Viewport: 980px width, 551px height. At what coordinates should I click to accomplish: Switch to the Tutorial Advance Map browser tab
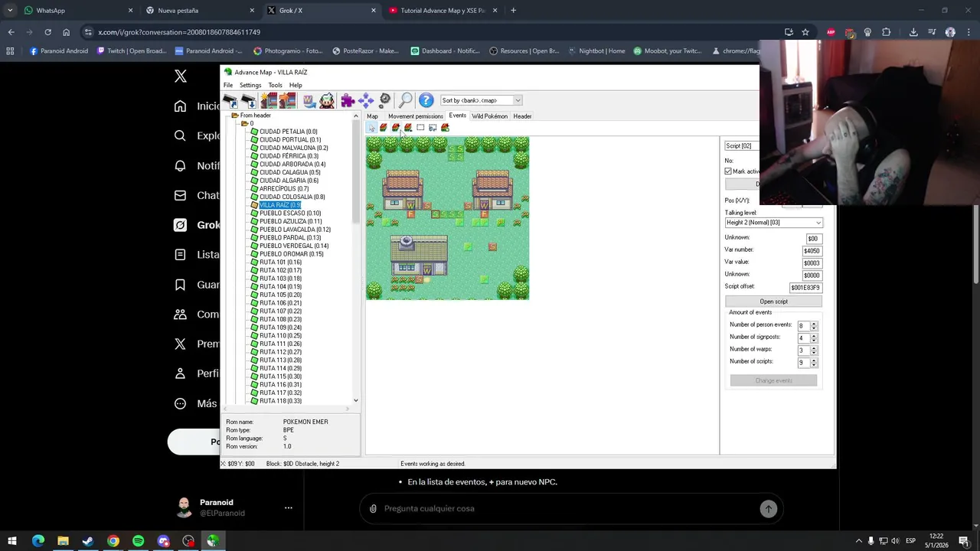pos(443,11)
